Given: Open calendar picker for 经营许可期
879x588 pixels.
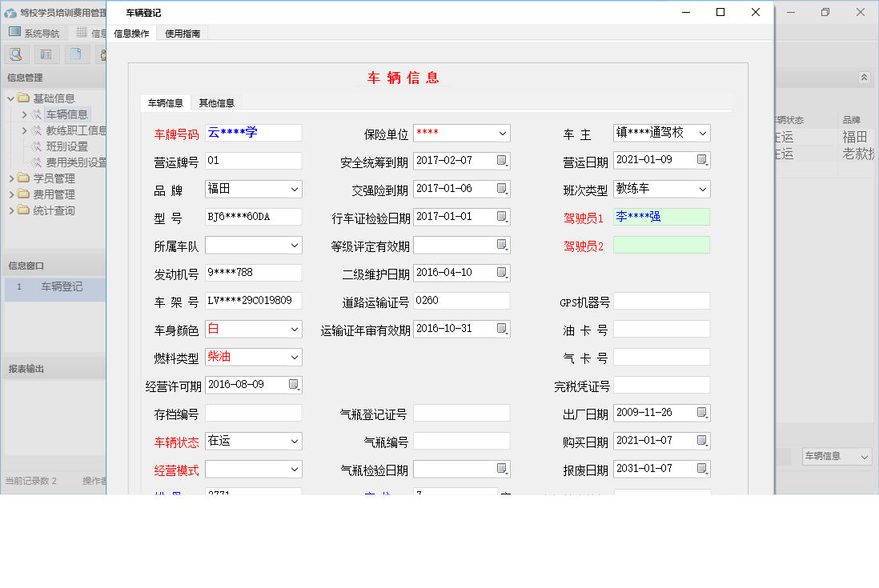Looking at the screenshot, I should coord(292,385).
